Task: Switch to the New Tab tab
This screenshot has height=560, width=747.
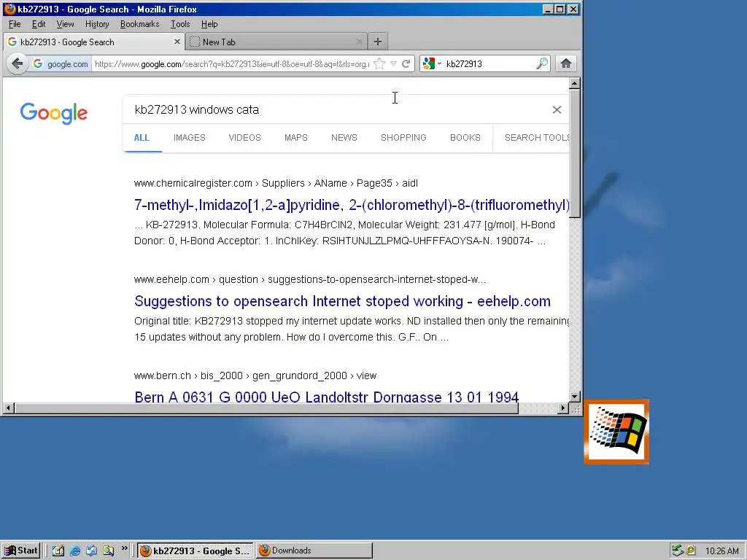Action: (x=275, y=42)
